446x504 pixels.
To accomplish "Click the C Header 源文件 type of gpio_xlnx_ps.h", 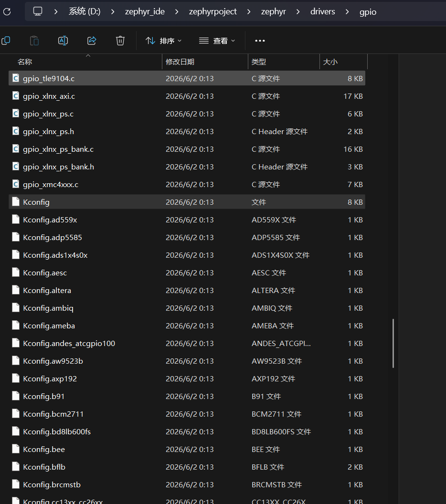I will click(279, 131).
